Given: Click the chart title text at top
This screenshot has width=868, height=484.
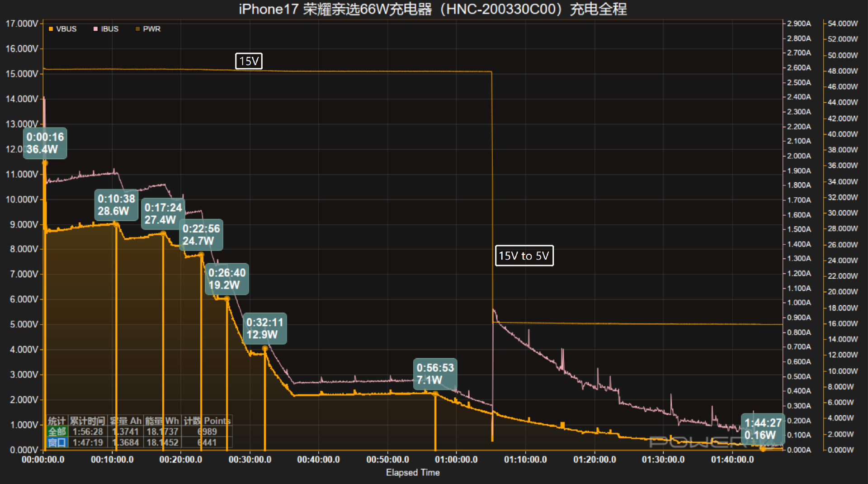Looking at the screenshot, I should point(433,9).
